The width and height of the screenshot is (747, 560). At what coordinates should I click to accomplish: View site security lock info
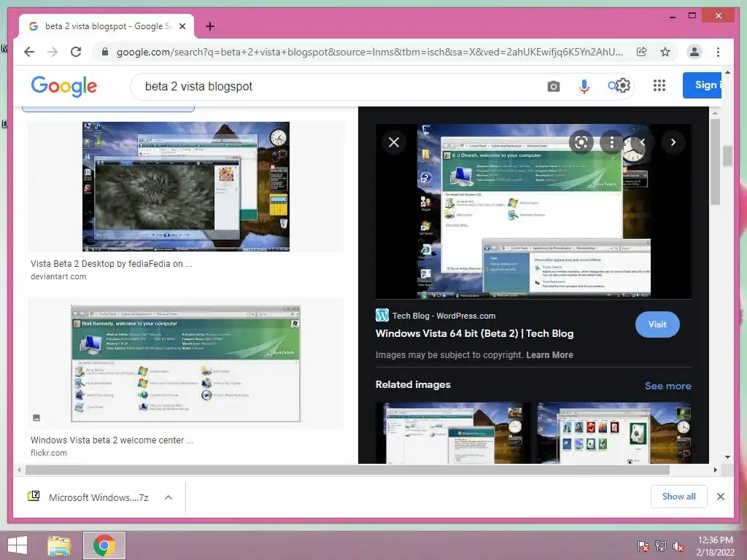[x=105, y=52]
